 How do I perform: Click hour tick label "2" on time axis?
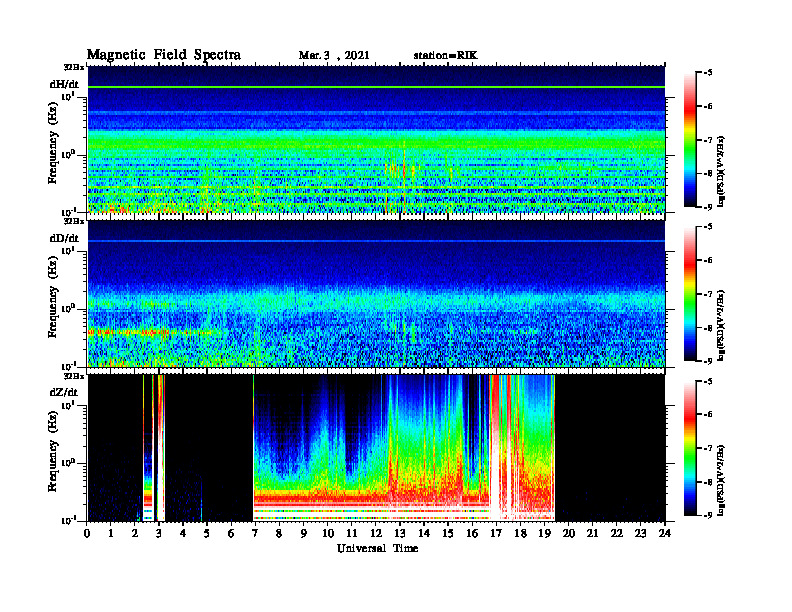pyautogui.click(x=135, y=534)
